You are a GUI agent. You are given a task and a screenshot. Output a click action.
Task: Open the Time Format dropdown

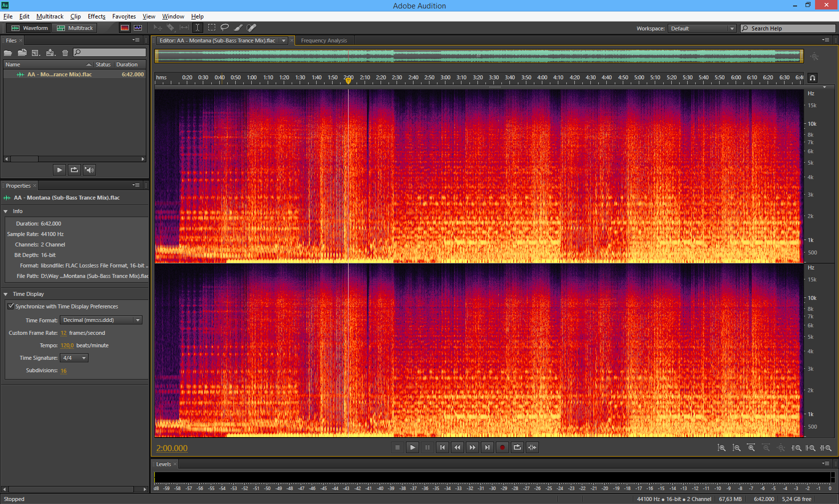pos(101,320)
